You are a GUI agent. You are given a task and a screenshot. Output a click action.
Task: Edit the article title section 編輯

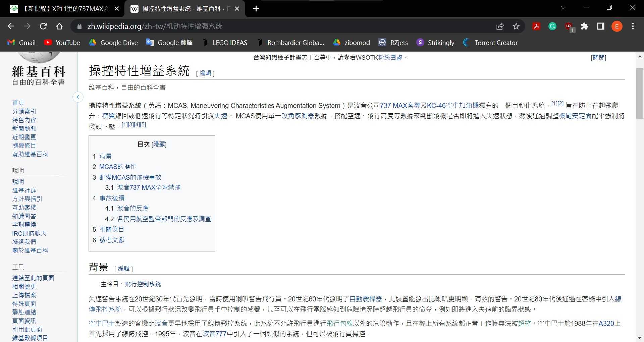click(205, 73)
